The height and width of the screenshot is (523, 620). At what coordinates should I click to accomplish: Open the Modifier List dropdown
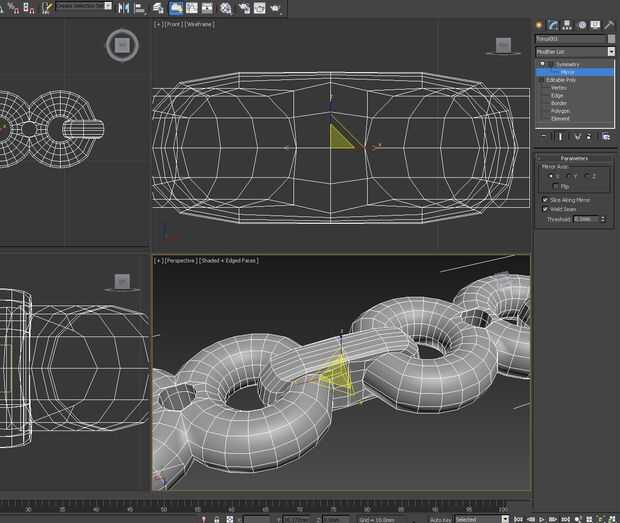coord(610,51)
